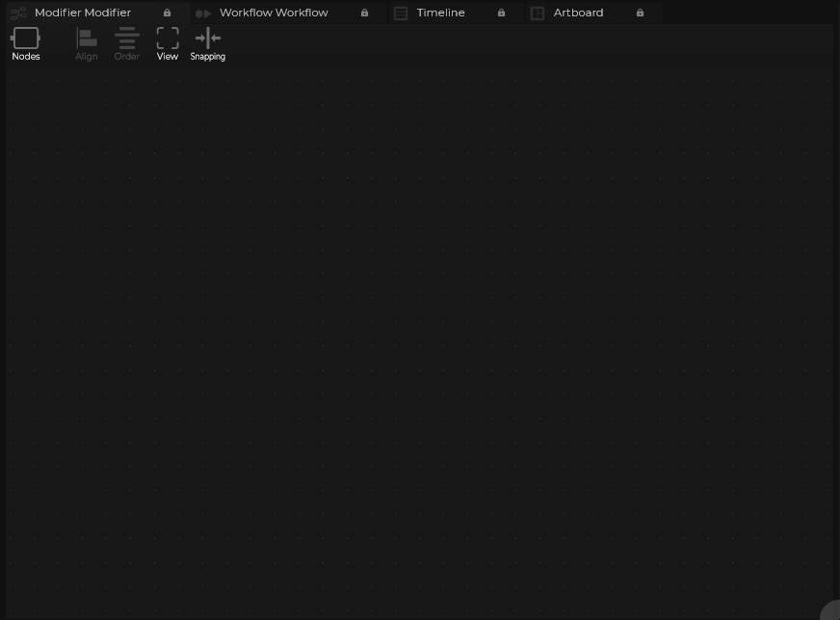The width and height of the screenshot is (840, 620).
Task: Click the View frame icon
Action: point(168,39)
